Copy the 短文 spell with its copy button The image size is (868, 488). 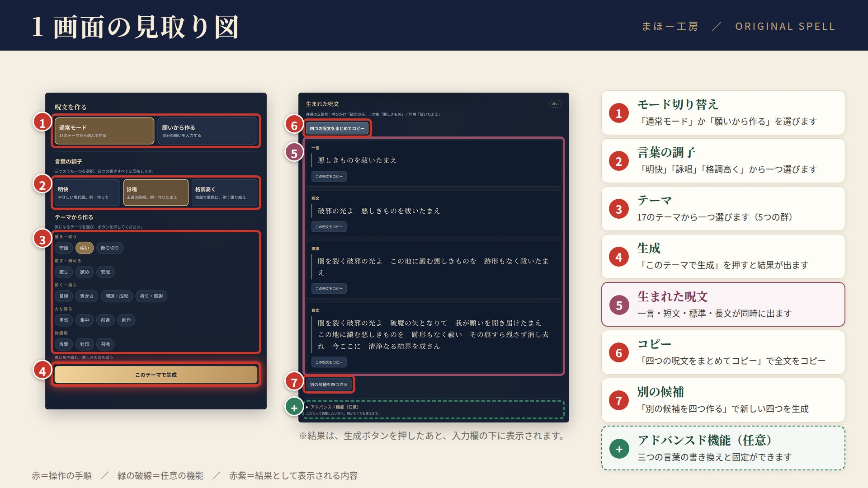[329, 227]
